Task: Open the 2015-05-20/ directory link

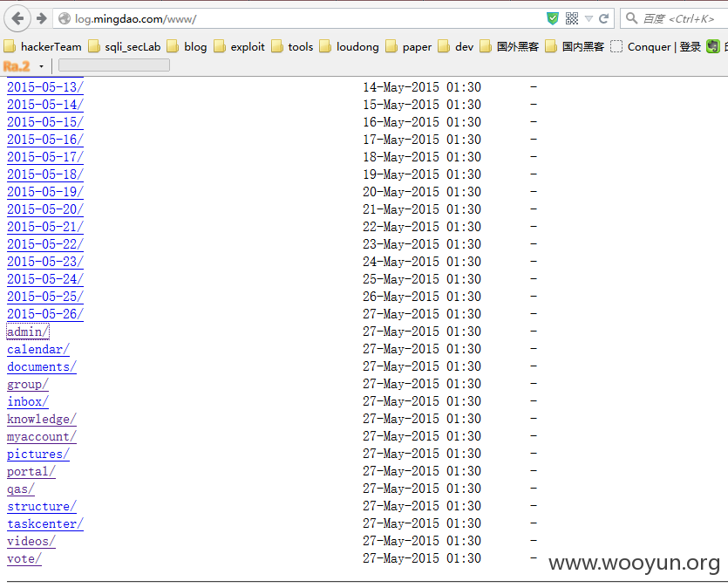Action: pos(45,209)
